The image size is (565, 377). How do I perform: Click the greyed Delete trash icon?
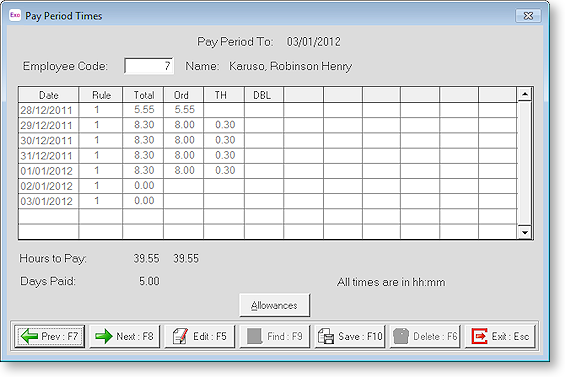(x=401, y=336)
